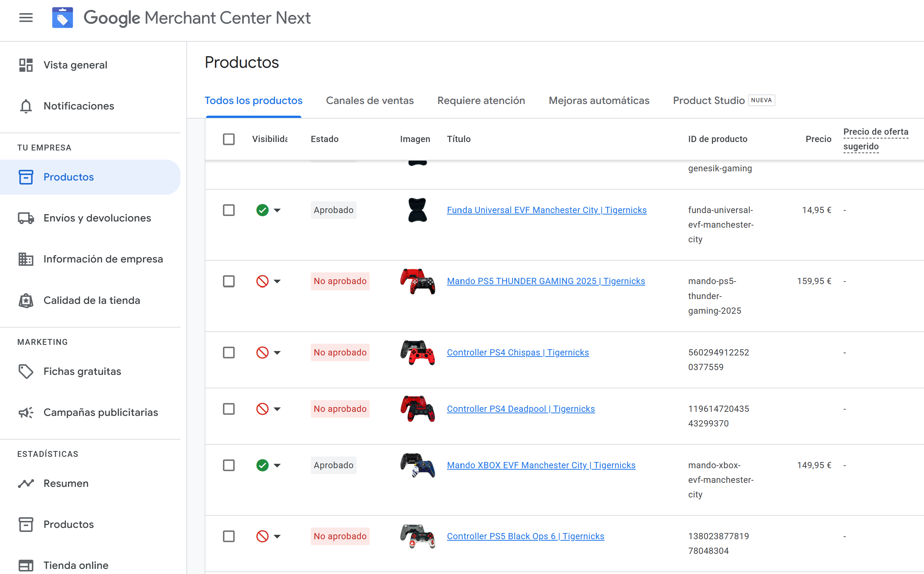Click the Estado column header
The height and width of the screenshot is (574, 924).
coord(325,139)
